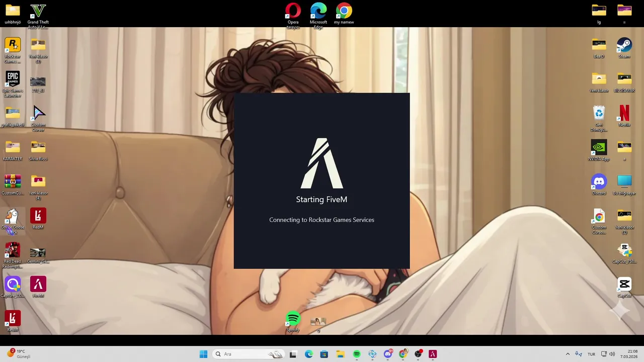The image size is (644, 362).
Task: Open the Bea D folder
Action: click(x=599, y=48)
